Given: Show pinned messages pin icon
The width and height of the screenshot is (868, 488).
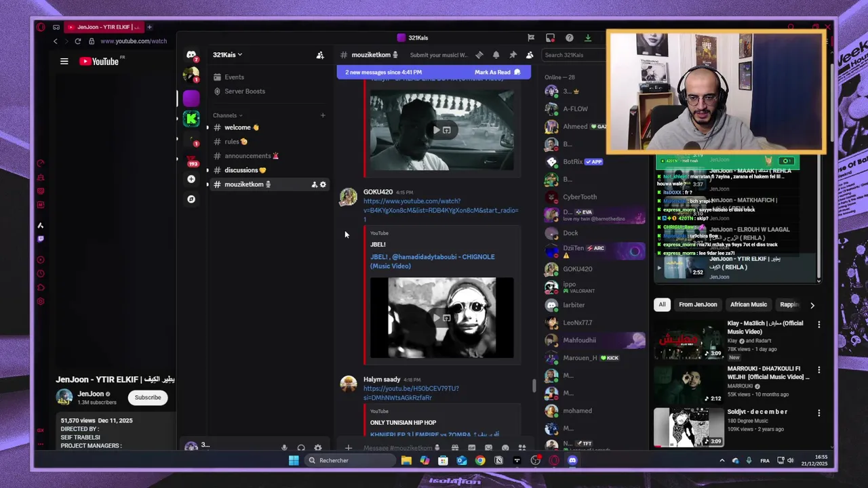Looking at the screenshot, I should [x=513, y=55].
